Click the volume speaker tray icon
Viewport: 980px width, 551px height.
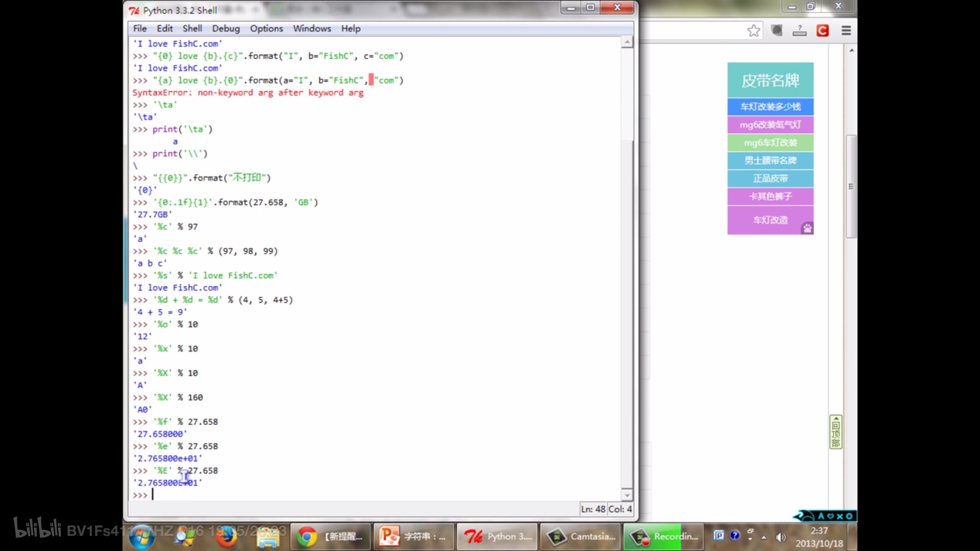[x=780, y=537]
